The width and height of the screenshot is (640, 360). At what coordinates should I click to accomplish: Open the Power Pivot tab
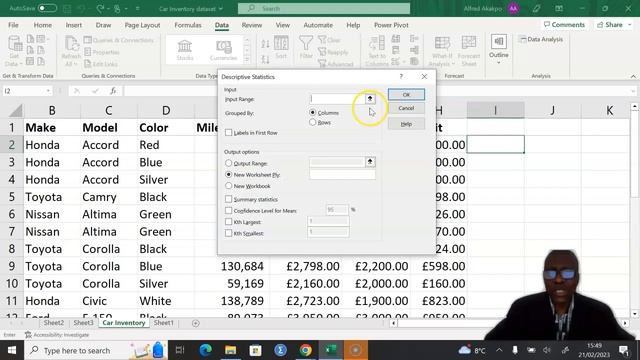click(x=391, y=25)
